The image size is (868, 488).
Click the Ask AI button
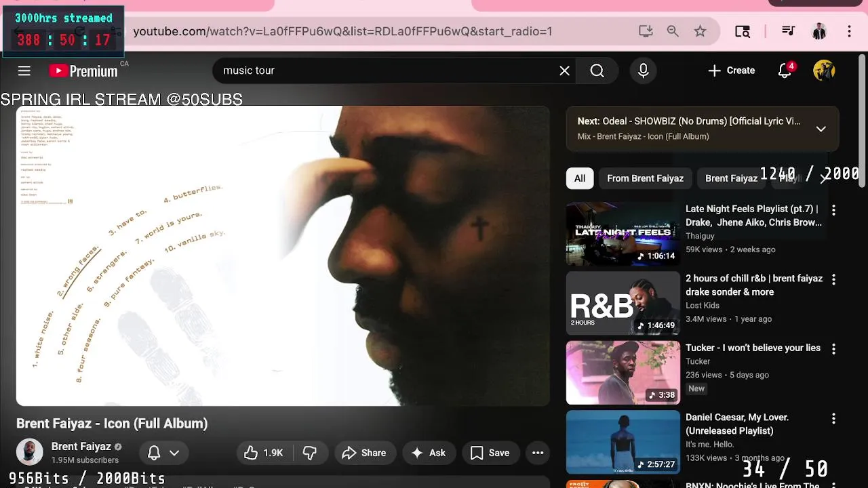[429, 453]
